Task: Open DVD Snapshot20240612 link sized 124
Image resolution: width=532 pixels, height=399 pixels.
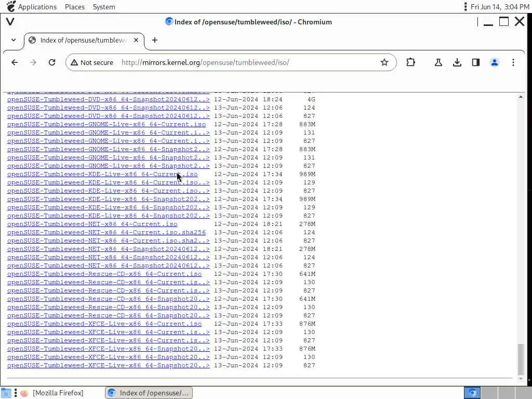Action: tap(108, 108)
